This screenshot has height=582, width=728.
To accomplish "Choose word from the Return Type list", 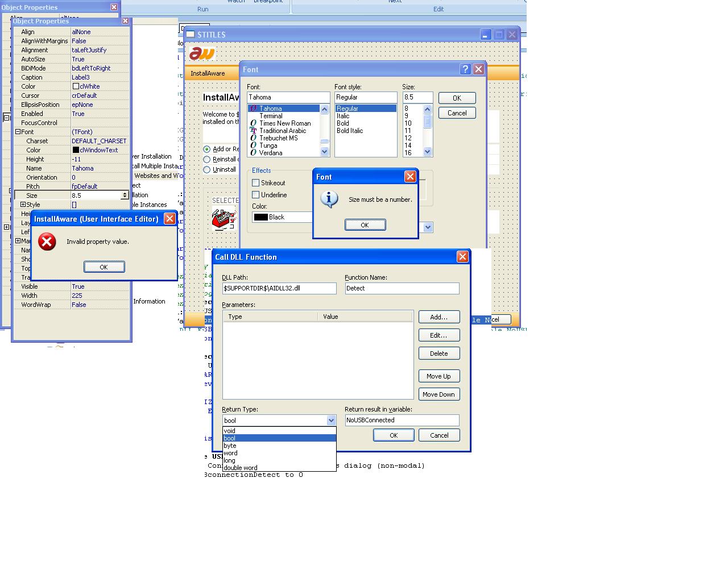I will pos(279,453).
